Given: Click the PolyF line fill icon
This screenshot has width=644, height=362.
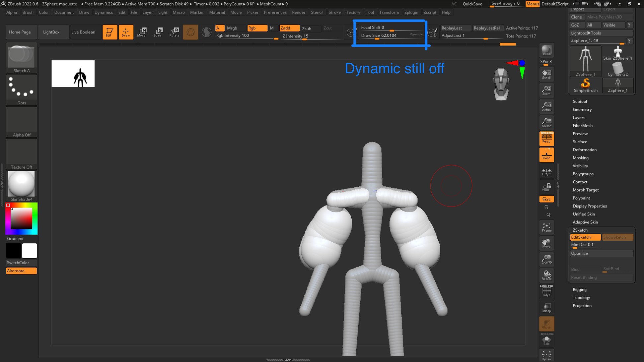Looking at the screenshot, I should [546, 291].
